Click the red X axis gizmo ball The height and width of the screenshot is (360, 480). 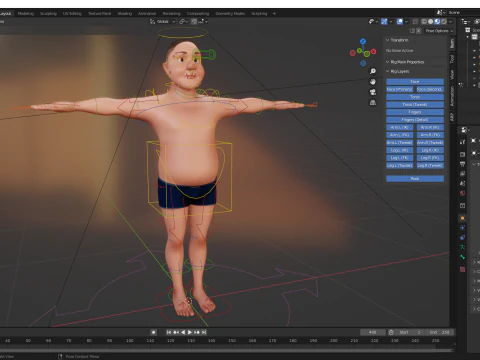tap(373, 51)
